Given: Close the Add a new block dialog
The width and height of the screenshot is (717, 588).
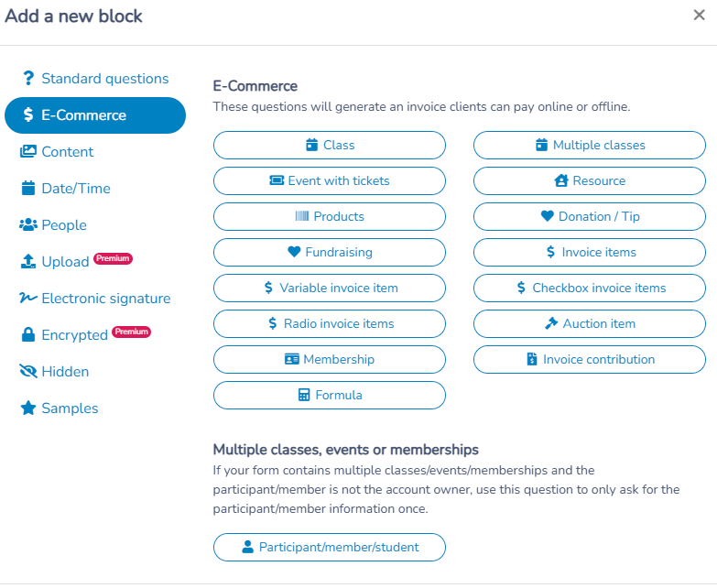Looking at the screenshot, I should point(699,15).
